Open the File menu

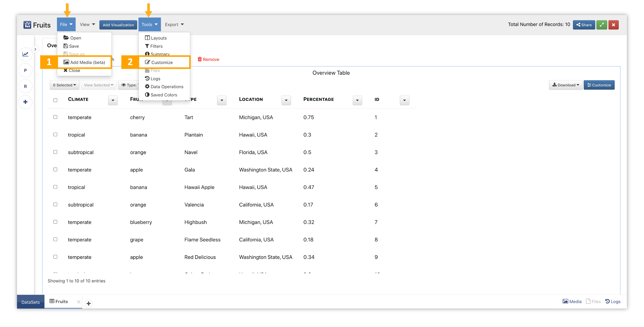(66, 24)
